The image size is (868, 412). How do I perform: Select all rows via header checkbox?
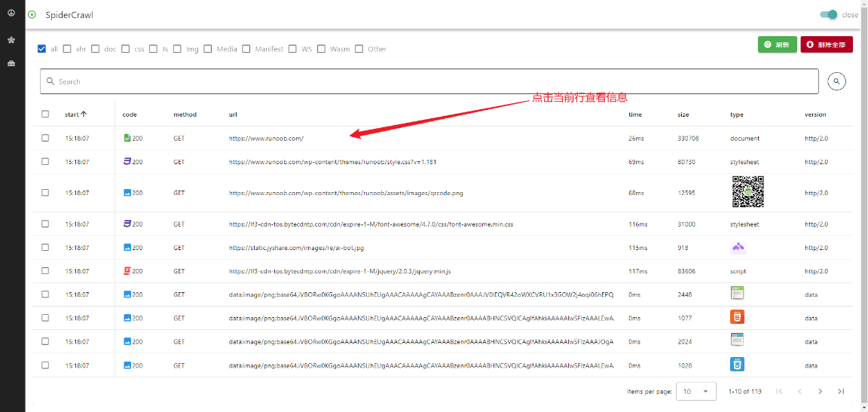tap(45, 114)
